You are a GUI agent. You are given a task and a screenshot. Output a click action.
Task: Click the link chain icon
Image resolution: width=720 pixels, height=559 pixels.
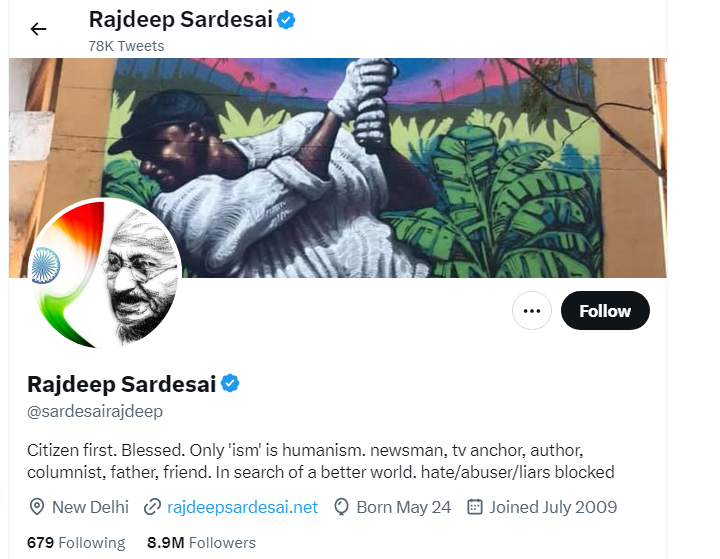[153, 507]
